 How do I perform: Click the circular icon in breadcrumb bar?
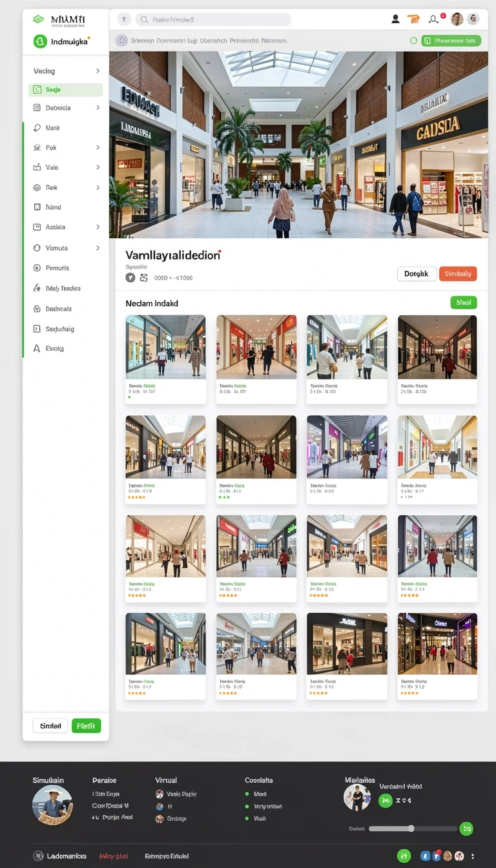[x=121, y=40]
